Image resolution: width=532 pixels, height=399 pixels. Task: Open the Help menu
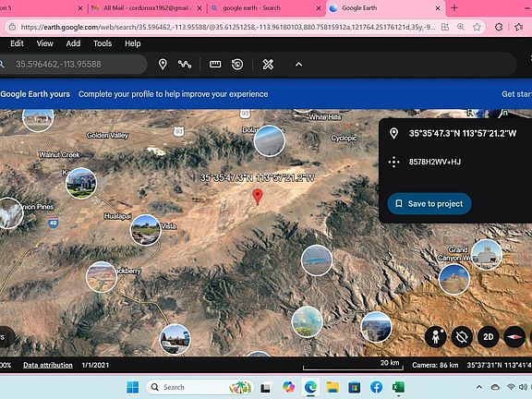tap(133, 43)
